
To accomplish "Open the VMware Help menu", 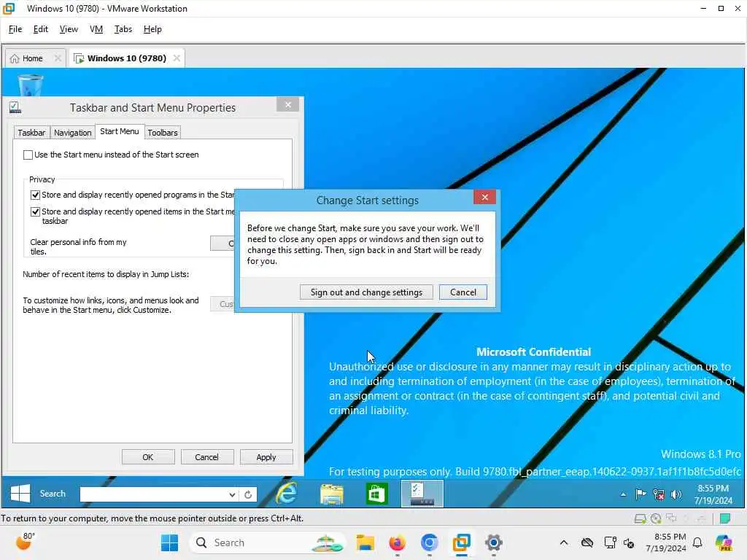I will coord(152,29).
